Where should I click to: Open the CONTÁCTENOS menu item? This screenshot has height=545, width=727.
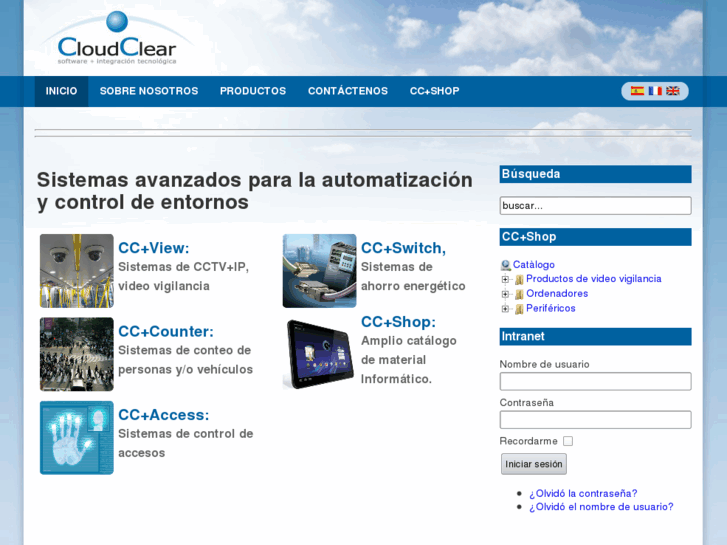348,91
